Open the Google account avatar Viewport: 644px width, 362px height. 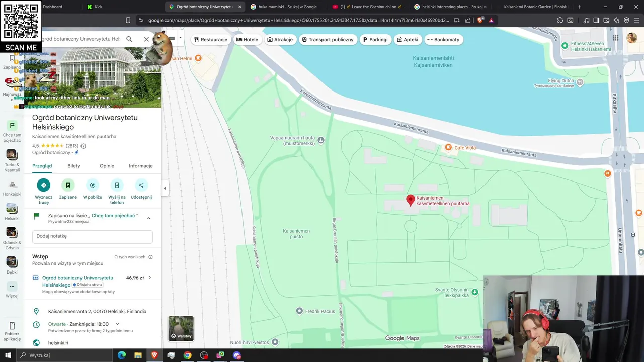click(631, 38)
